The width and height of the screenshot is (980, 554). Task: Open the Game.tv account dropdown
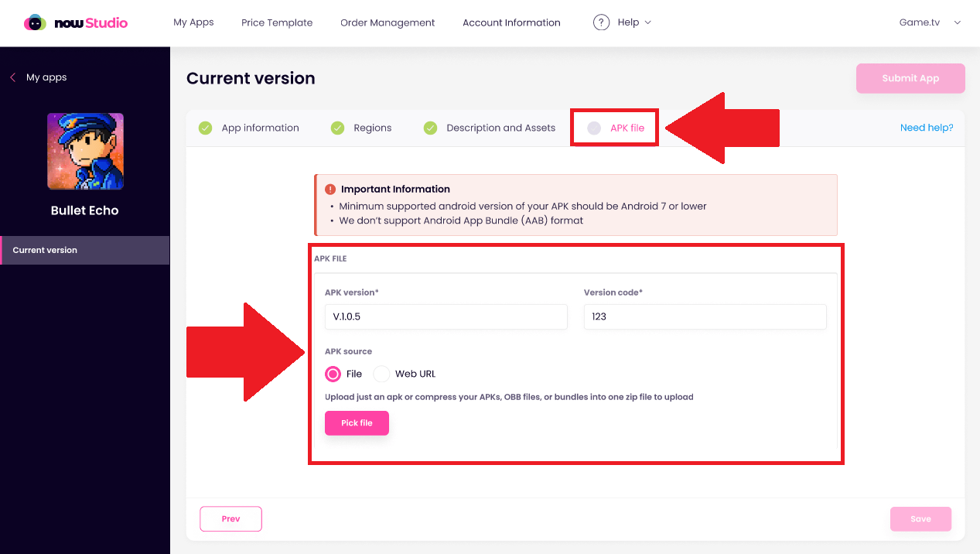(x=930, y=22)
